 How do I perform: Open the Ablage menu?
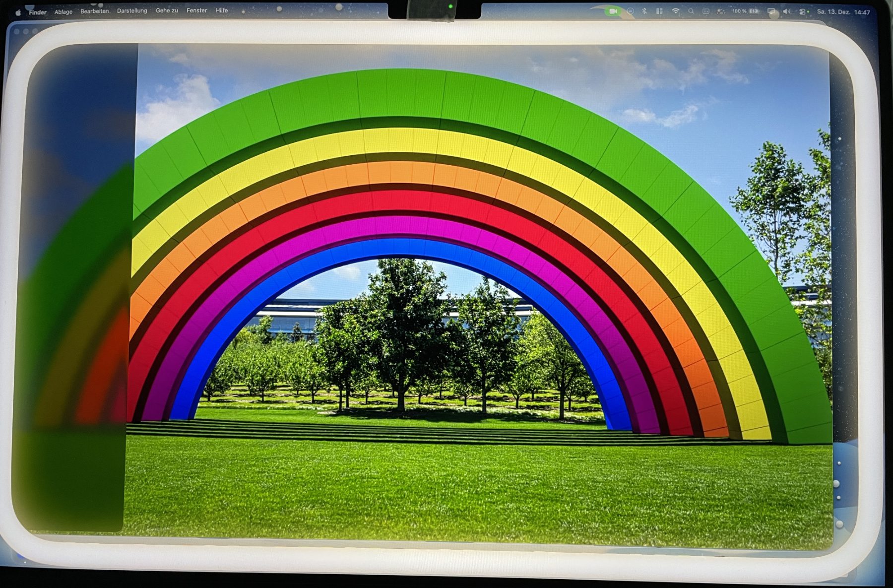pyautogui.click(x=63, y=12)
